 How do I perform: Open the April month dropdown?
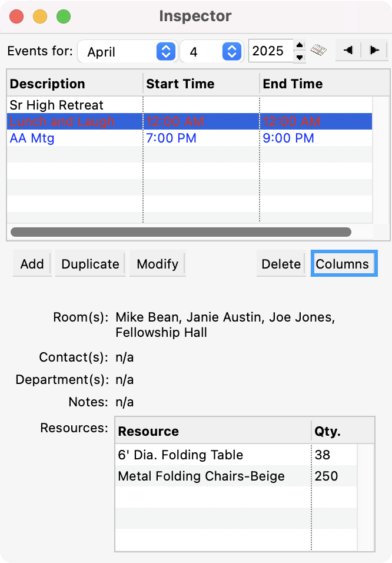[x=127, y=51]
